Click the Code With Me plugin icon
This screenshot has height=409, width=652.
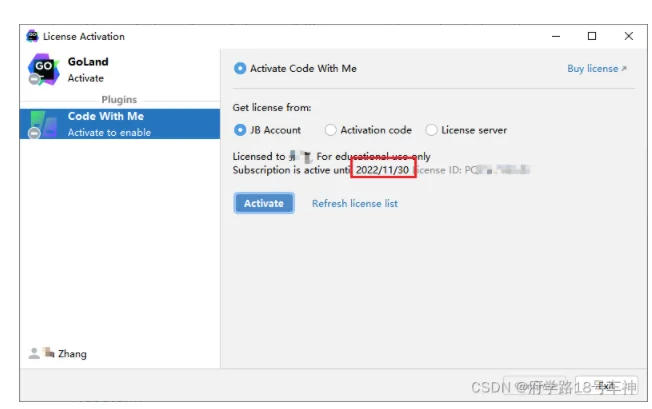tap(43, 124)
